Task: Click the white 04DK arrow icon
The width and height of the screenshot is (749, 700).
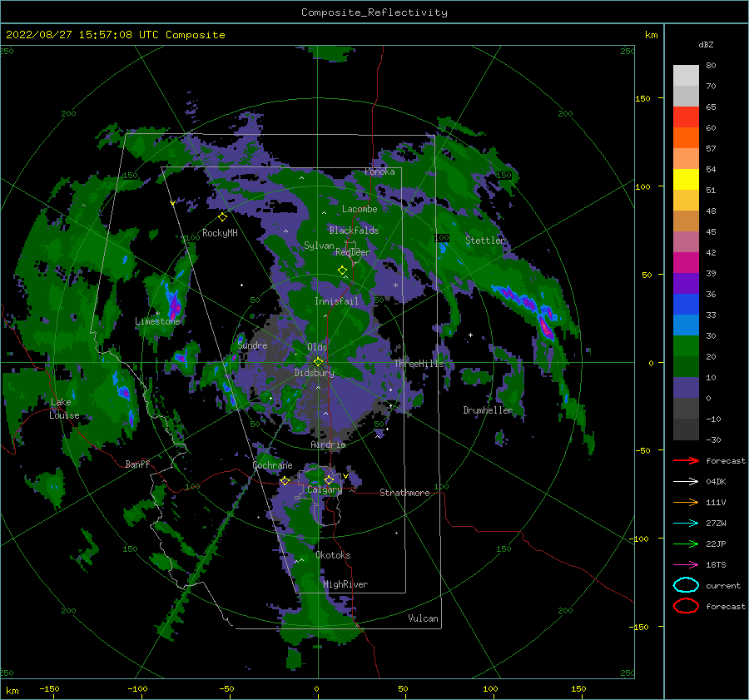Action: 686,481
